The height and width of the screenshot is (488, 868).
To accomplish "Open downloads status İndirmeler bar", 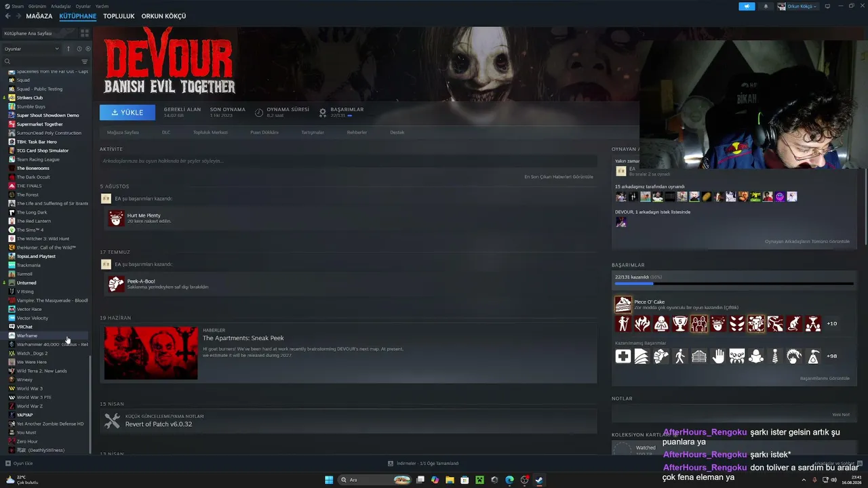I will [423, 464].
